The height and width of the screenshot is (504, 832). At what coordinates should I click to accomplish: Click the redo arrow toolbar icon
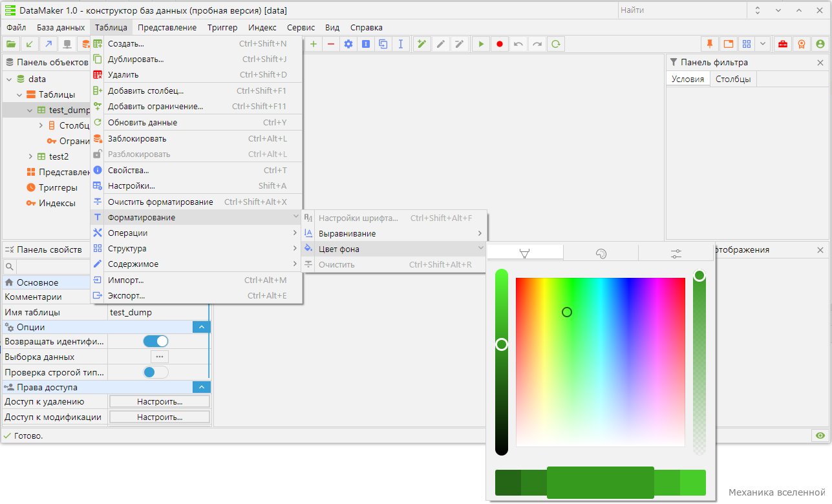537,44
